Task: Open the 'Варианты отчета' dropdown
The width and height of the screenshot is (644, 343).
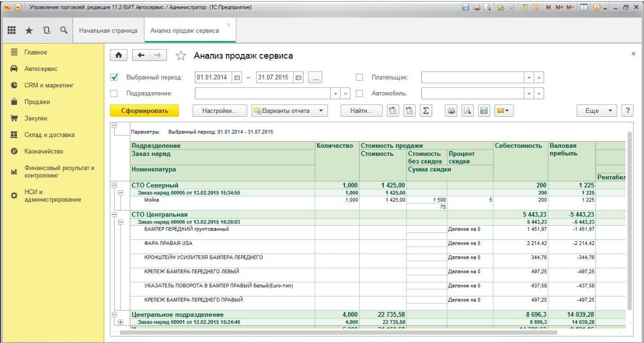Action: 289,111
